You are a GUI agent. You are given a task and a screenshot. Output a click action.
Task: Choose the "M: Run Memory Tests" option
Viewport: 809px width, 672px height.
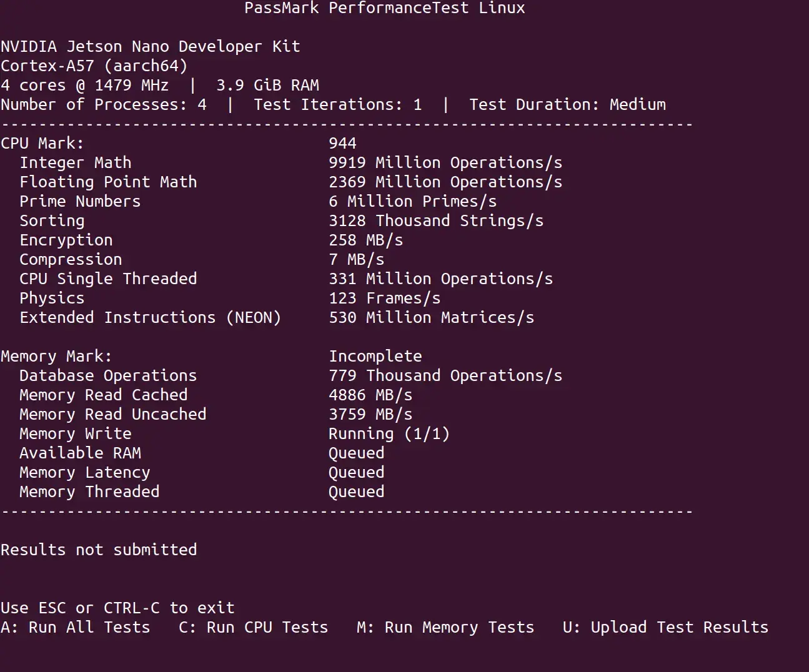point(445,627)
